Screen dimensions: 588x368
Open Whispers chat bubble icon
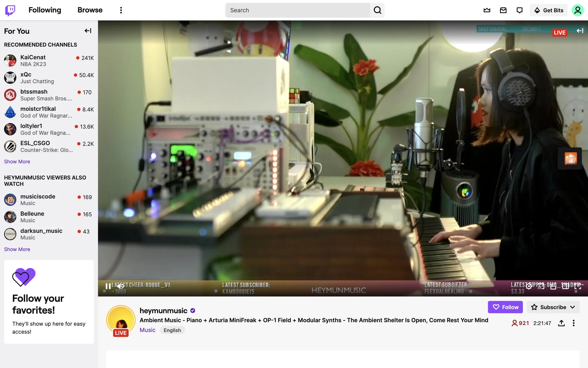pos(519,10)
